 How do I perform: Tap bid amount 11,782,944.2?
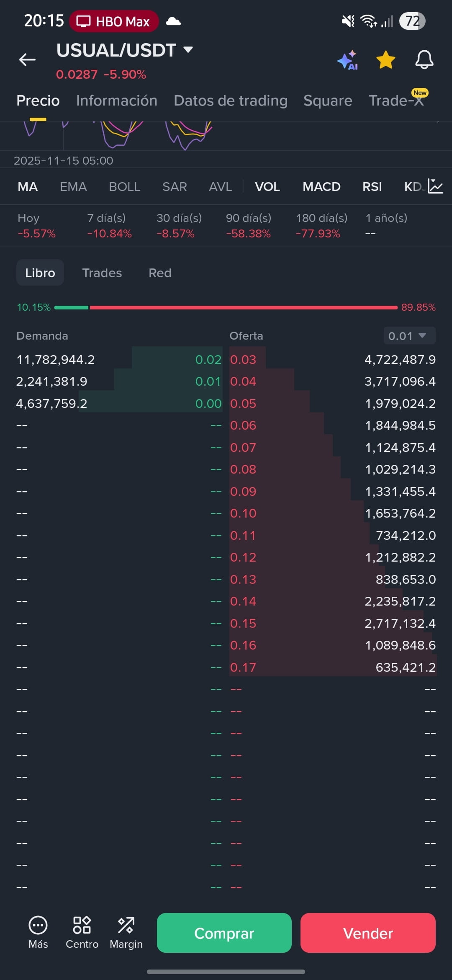(x=56, y=360)
